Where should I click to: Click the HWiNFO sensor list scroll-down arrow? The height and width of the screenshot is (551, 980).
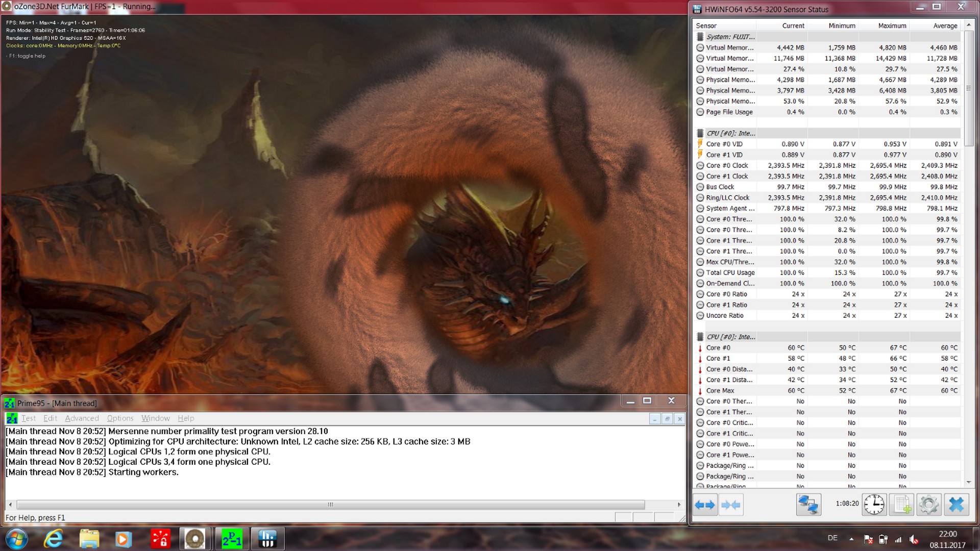coord(968,482)
